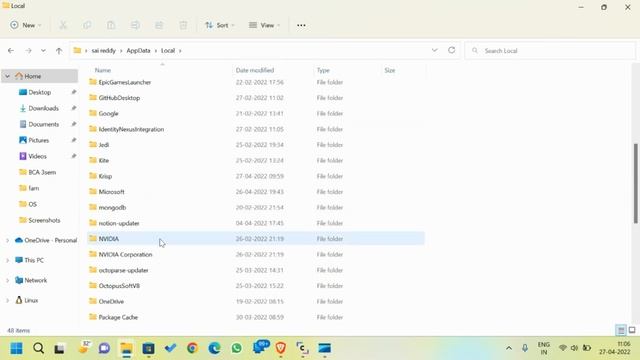Go forward with the right arrow
This screenshot has width=640, height=360.
point(28,51)
